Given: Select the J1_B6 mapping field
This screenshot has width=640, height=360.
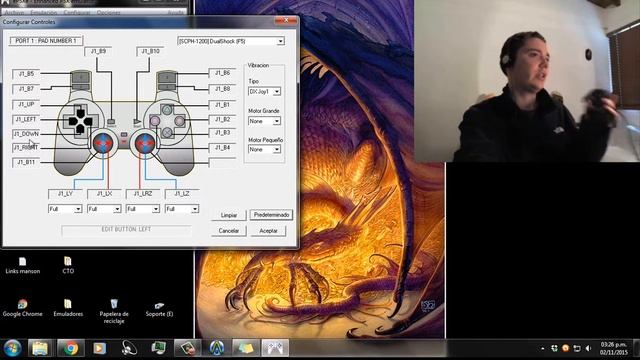Looking at the screenshot, I should point(222,73).
